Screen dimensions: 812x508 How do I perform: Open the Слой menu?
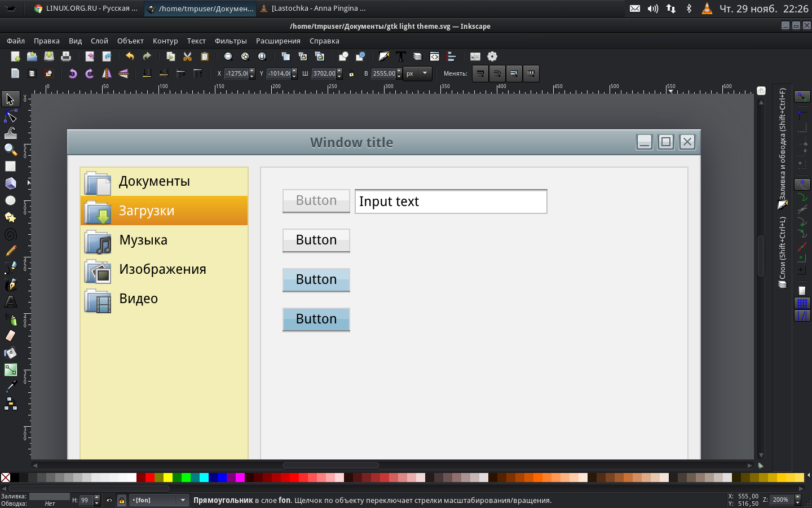(x=99, y=41)
